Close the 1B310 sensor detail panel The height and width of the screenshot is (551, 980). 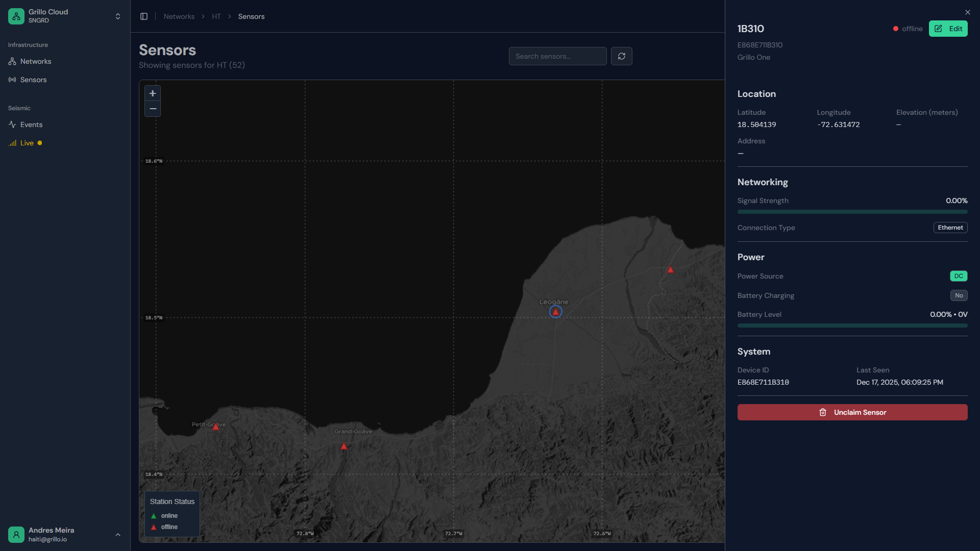click(x=967, y=12)
